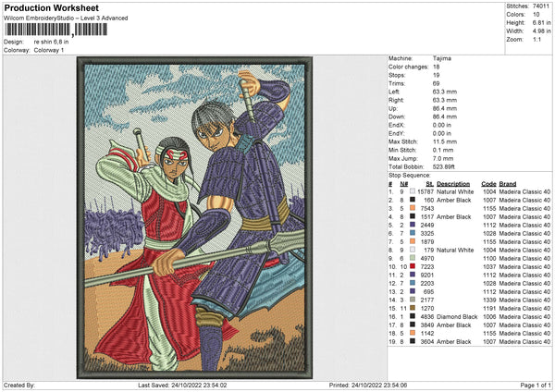Click the Min Stitch value 0.1 mm
This screenshot has width=555, height=392.
[443, 150]
